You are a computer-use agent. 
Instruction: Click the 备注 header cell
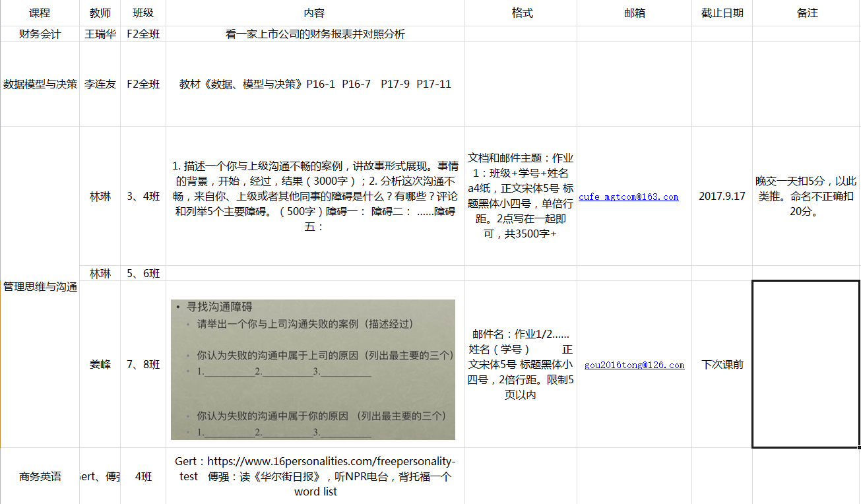coord(807,13)
